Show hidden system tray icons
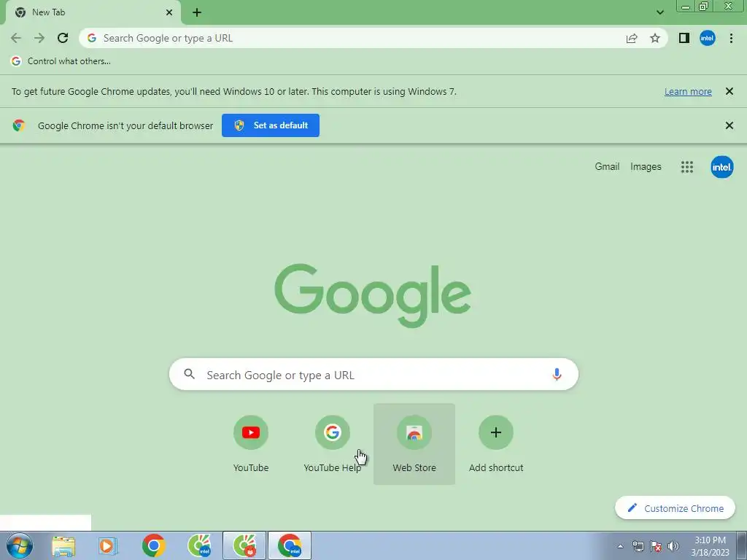Screen dimensions: 747x560 click(x=620, y=546)
